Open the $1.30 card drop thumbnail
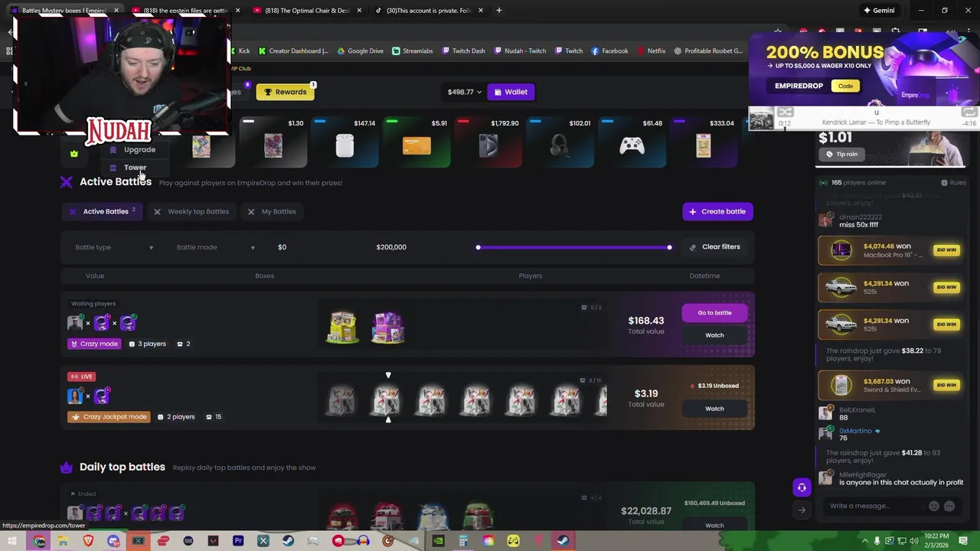Image resolution: width=980 pixels, height=551 pixels. (x=273, y=142)
